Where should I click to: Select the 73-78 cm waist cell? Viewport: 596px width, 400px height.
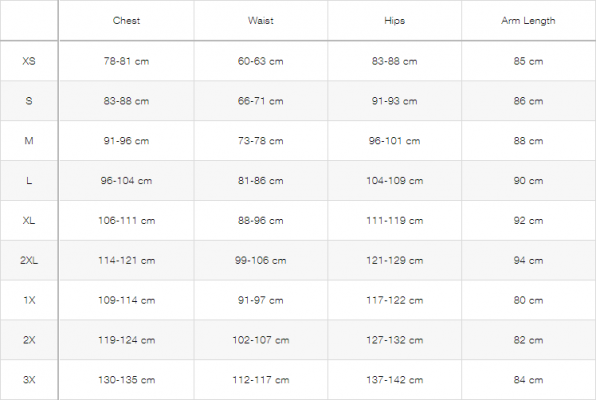click(260, 141)
